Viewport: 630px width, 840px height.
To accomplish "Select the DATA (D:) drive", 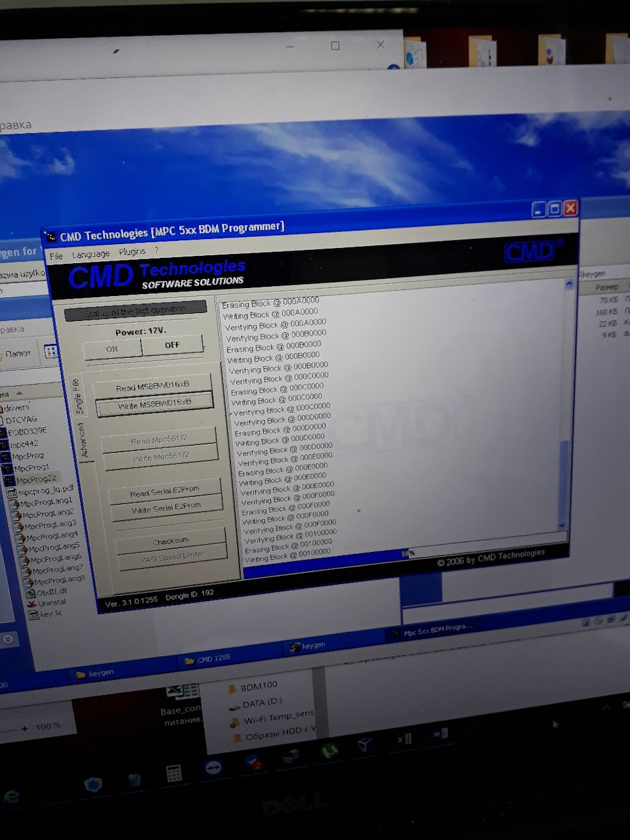I will click(255, 705).
